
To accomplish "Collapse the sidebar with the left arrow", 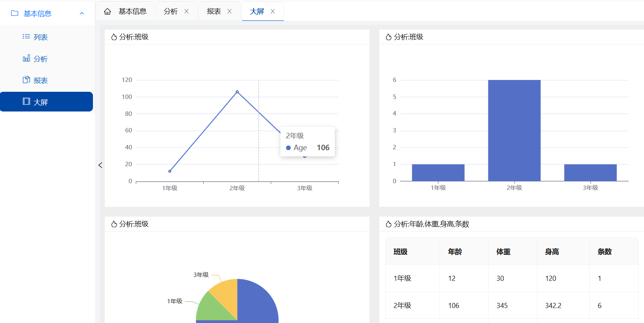I will point(100,165).
